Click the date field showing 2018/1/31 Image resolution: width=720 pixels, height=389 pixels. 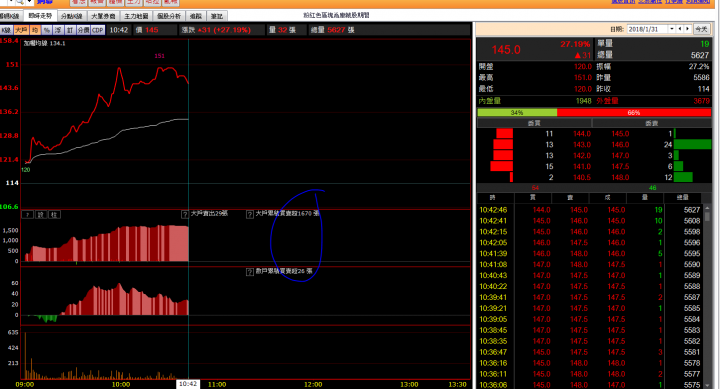pyautogui.click(x=647, y=29)
